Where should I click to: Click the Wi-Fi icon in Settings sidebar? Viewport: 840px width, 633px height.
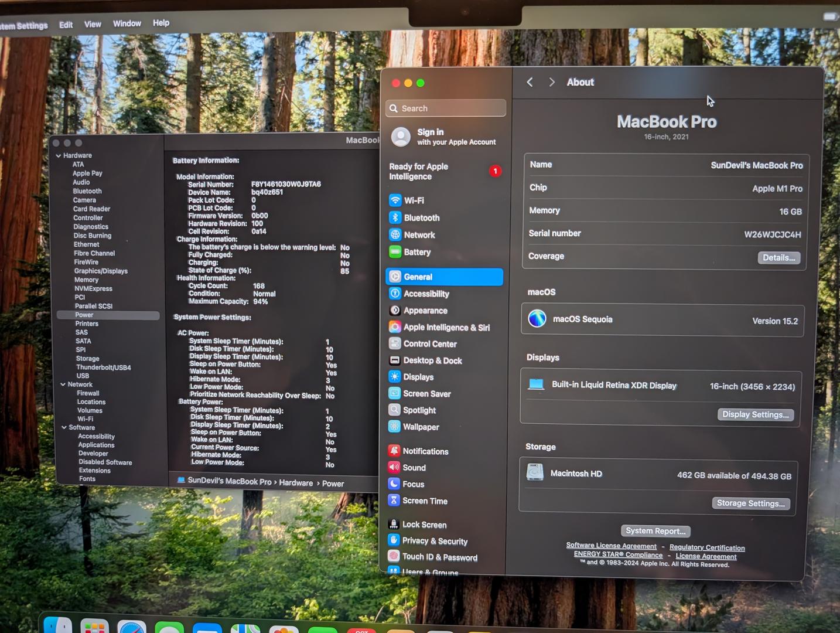point(395,200)
